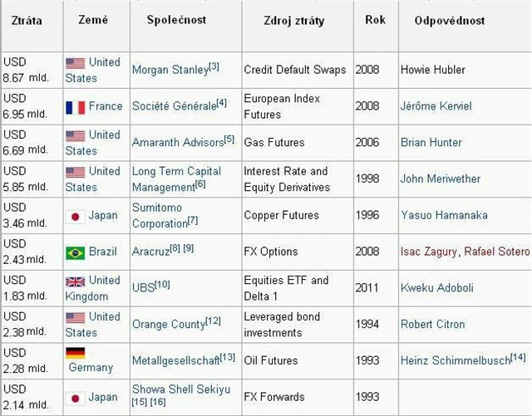
Task: Click the US flag in Orange County row
Action: pyautogui.click(x=76, y=316)
